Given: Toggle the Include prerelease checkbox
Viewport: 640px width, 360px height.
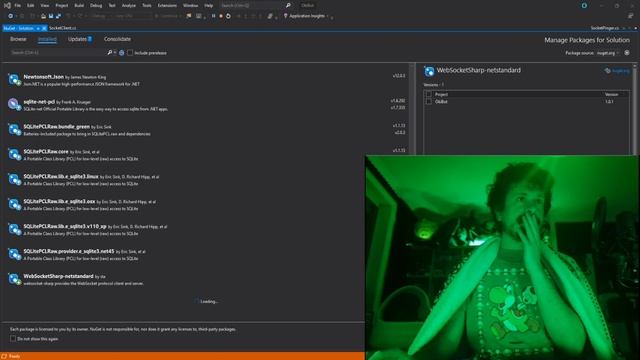Looking at the screenshot, I should tap(130, 53).
